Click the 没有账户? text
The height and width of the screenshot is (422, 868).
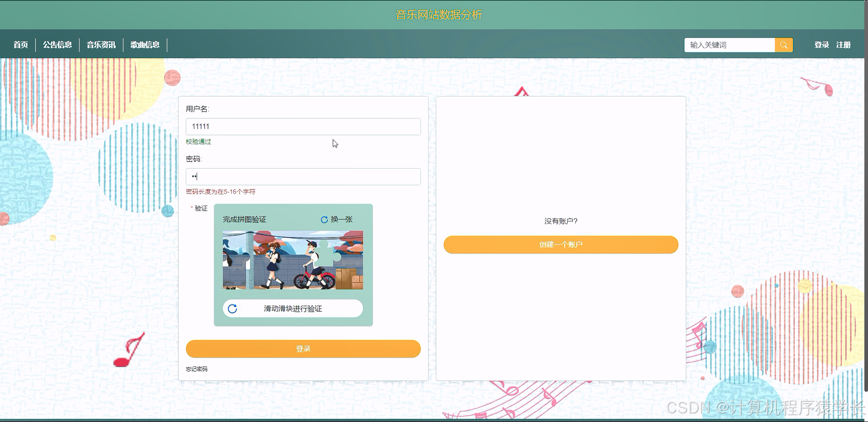tap(561, 221)
